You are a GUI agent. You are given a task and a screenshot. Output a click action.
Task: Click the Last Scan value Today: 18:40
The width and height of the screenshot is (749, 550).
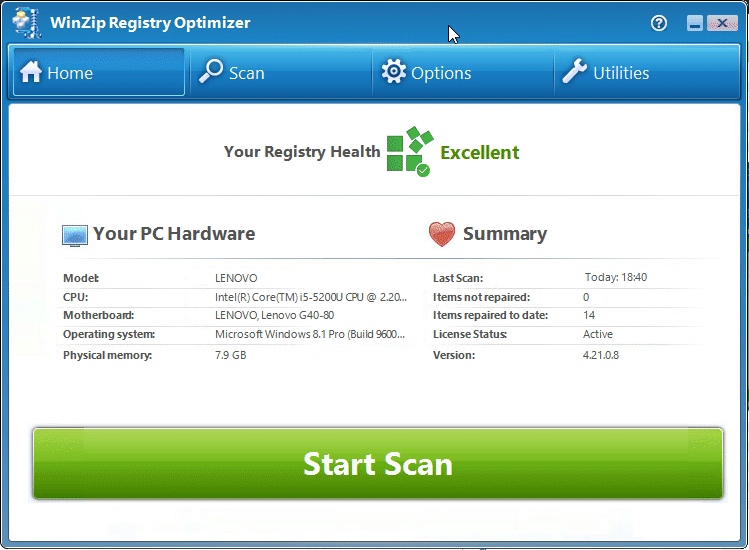pyautogui.click(x=616, y=278)
